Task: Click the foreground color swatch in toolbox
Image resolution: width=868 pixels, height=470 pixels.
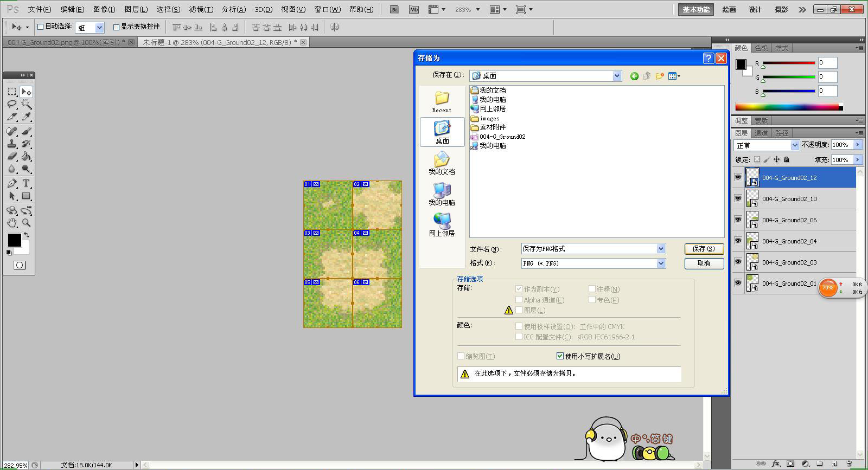Action: 14,240
